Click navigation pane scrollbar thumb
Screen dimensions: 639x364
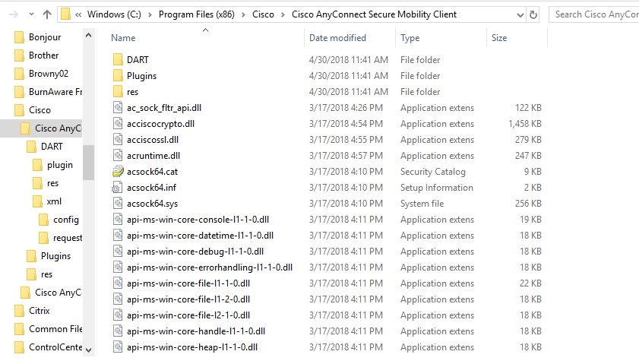click(x=88, y=162)
